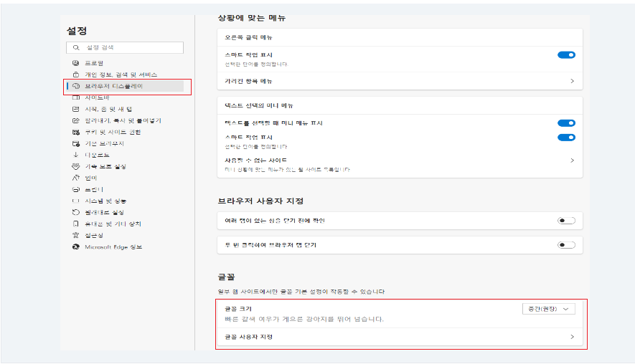This screenshot has width=635, height=364.
Task: Click the 프린터 icon in settings sidebar
Action: pos(75,190)
